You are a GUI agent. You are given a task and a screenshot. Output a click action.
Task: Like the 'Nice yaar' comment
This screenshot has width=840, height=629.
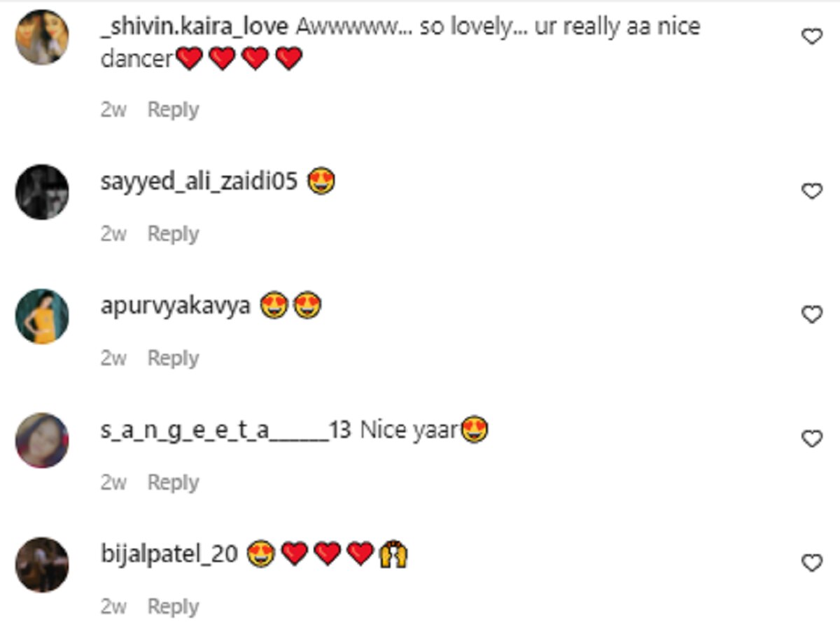pos(811,439)
